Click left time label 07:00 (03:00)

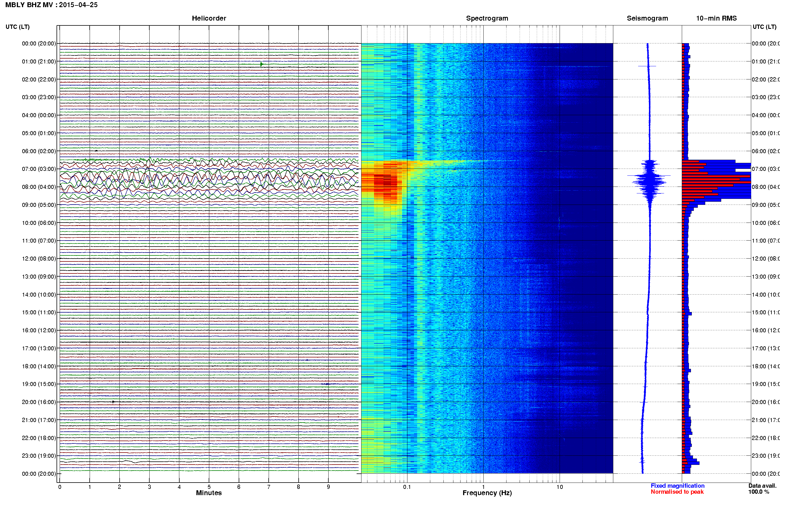coord(39,169)
